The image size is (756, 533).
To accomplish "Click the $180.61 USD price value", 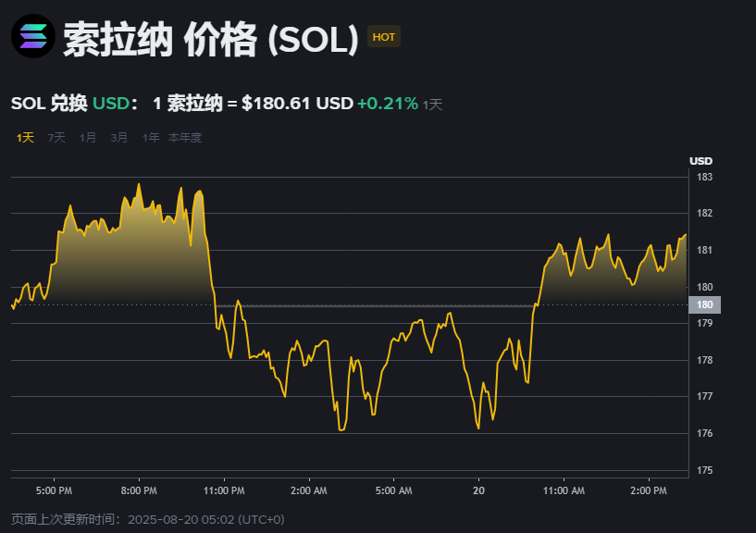I will [x=297, y=104].
